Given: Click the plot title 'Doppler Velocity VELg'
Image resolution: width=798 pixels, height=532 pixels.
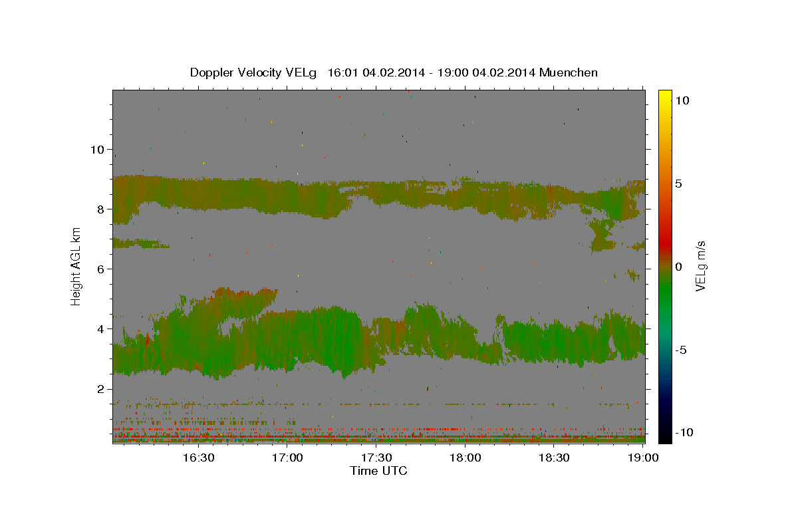Looking at the screenshot, I should (x=254, y=72).
